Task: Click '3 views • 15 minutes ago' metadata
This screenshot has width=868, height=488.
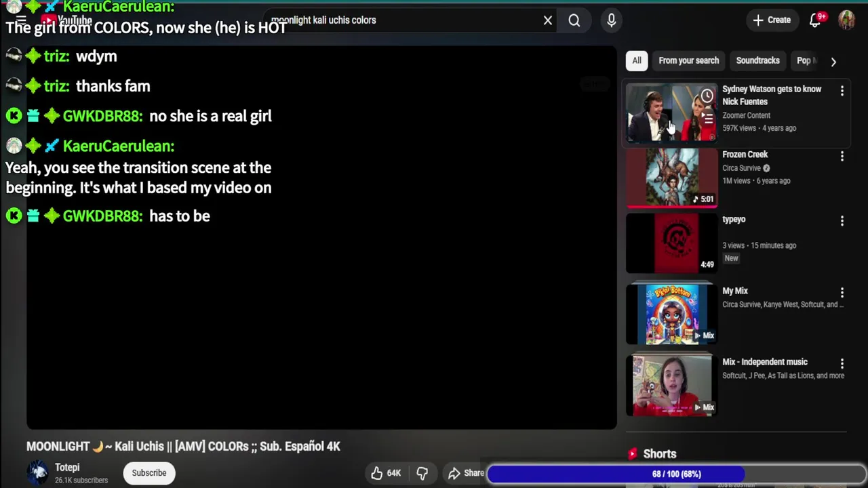Action: coord(759,245)
